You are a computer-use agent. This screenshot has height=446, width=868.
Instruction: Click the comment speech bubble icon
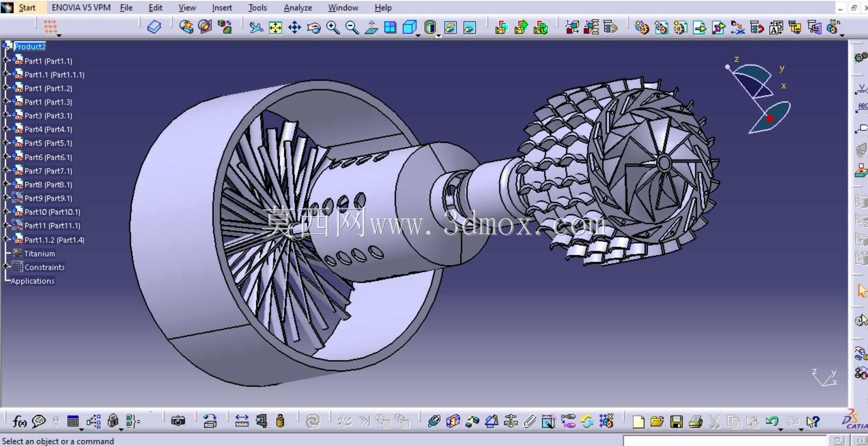click(x=39, y=421)
